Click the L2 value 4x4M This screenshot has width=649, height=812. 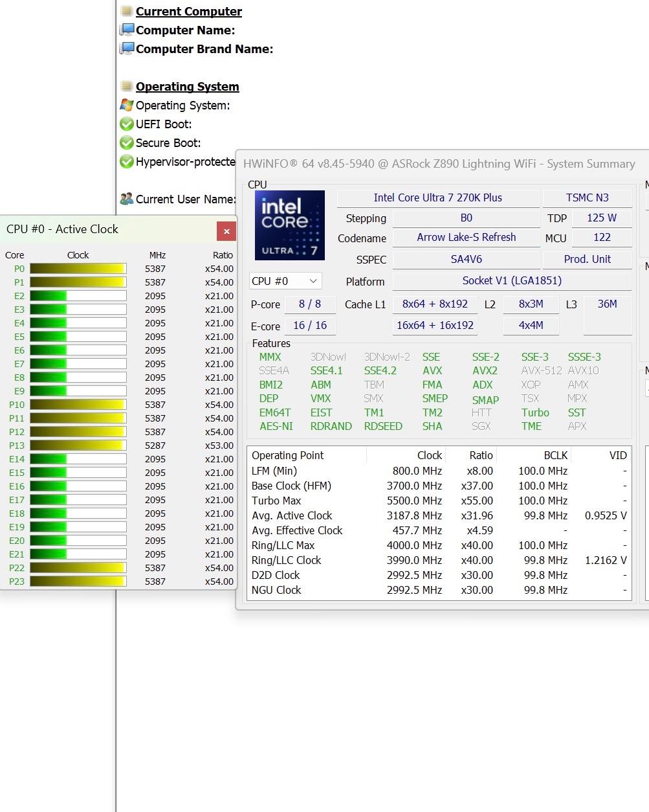pos(531,326)
